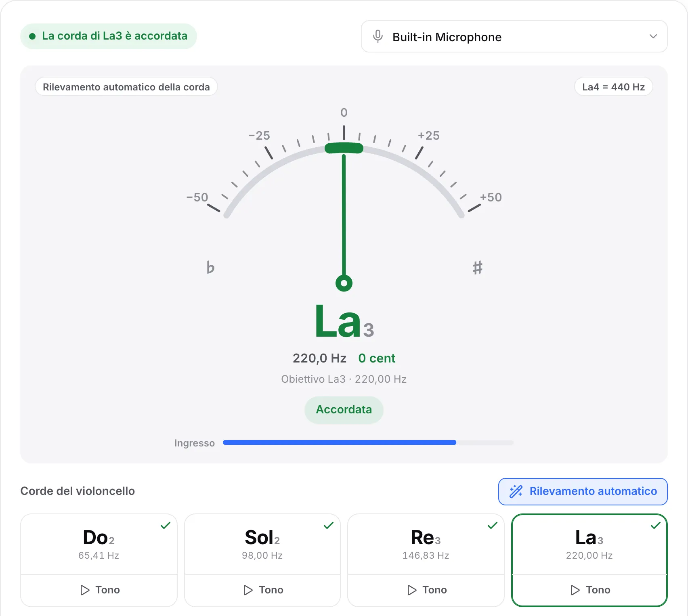688x616 pixels.
Task: Click the -25 gauge scale label
Action: [x=259, y=136]
